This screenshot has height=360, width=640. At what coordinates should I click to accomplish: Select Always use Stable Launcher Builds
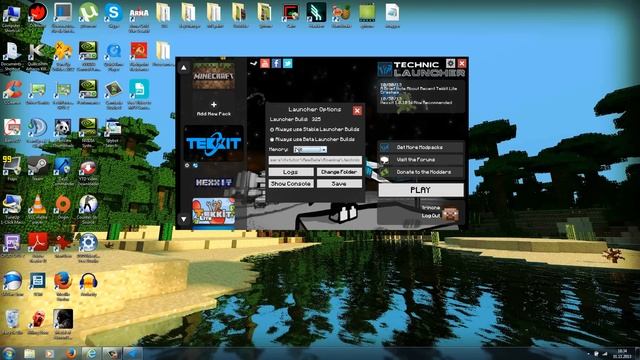click(x=315, y=129)
